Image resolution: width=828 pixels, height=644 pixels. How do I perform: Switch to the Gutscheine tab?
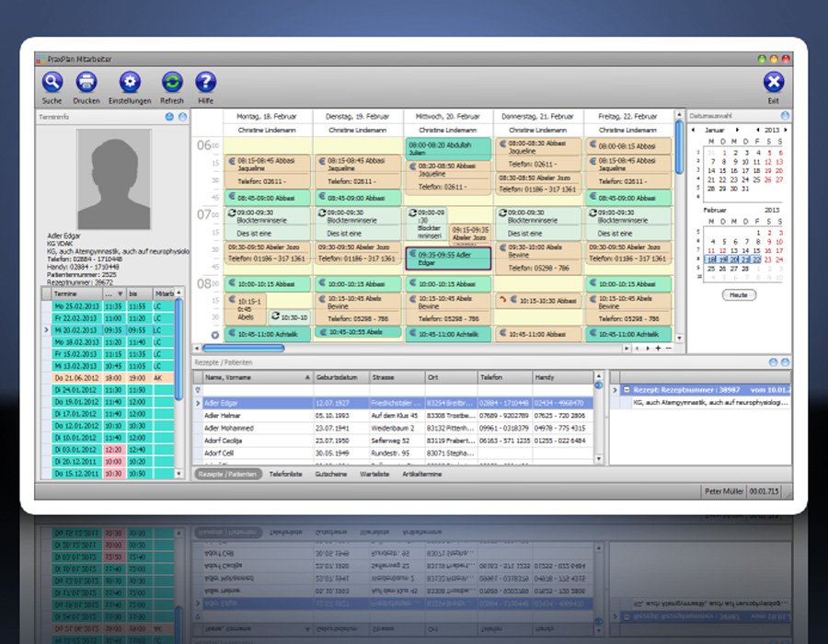pos(331,474)
